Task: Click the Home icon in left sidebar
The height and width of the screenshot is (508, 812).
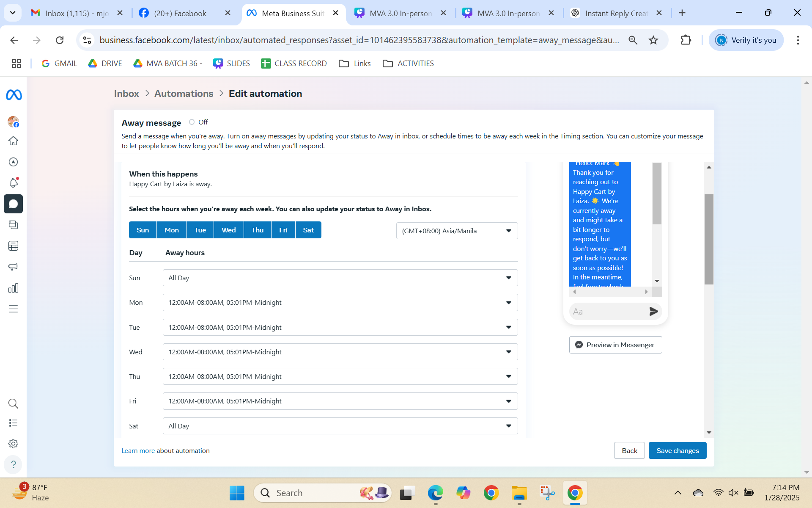Action: [x=13, y=141]
